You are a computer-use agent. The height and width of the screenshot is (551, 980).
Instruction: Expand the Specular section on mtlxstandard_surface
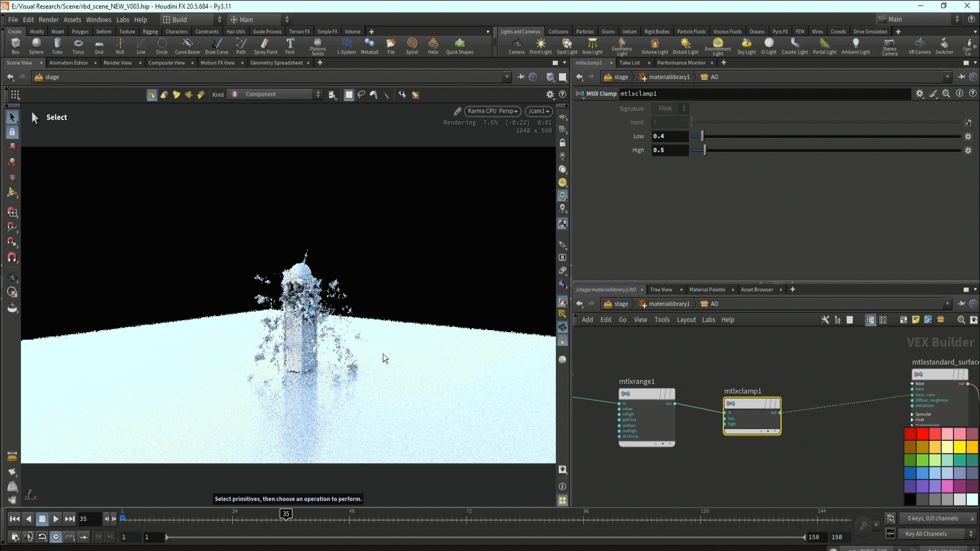pos(912,414)
